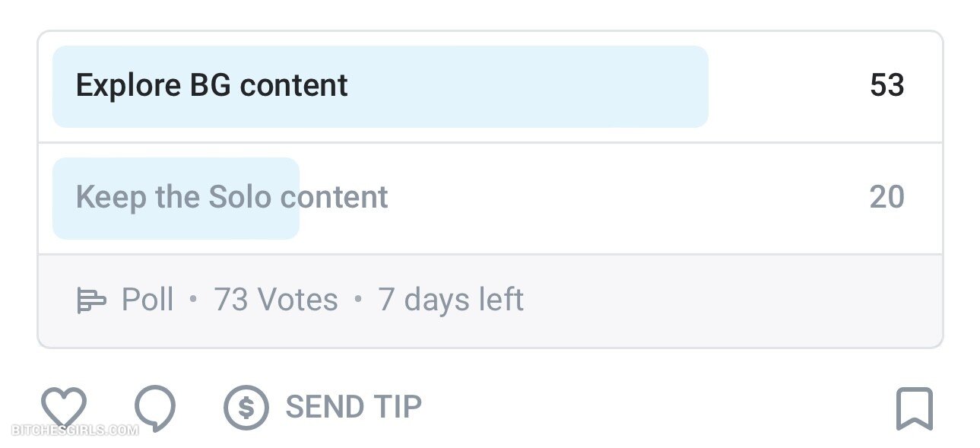Image resolution: width=980 pixels, height=448 pixels.
Task: Bookmark this post
Action: tap(914, 408)
